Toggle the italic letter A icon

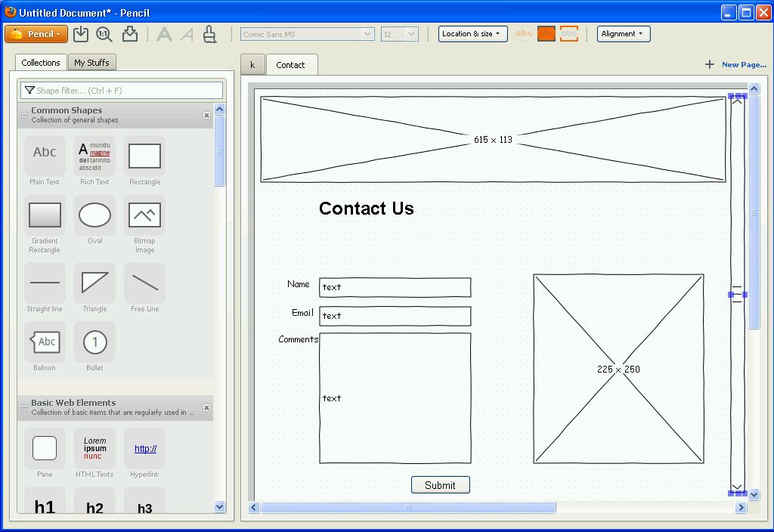[x=187, y=34]
